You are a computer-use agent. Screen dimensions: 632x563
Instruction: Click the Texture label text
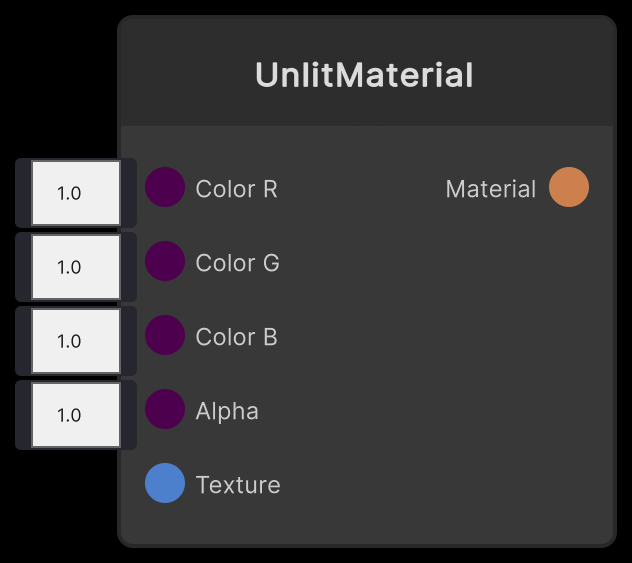pos(238,485)
